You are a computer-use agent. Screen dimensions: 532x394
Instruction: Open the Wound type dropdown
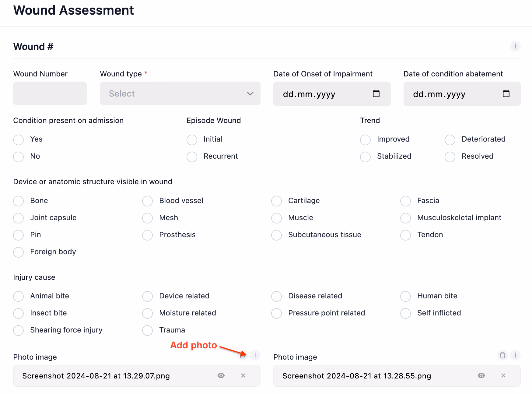point(180,93)
